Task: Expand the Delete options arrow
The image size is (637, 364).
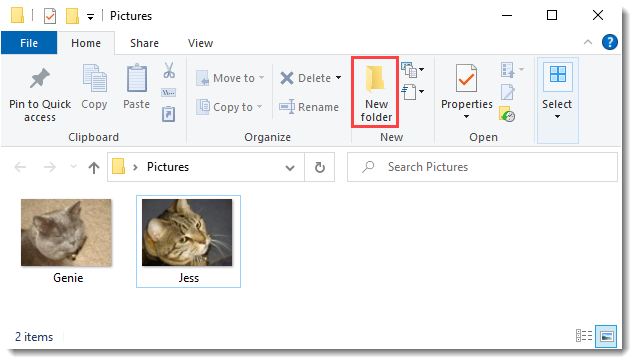Action: pyautogui.click(x=338, y=78)
